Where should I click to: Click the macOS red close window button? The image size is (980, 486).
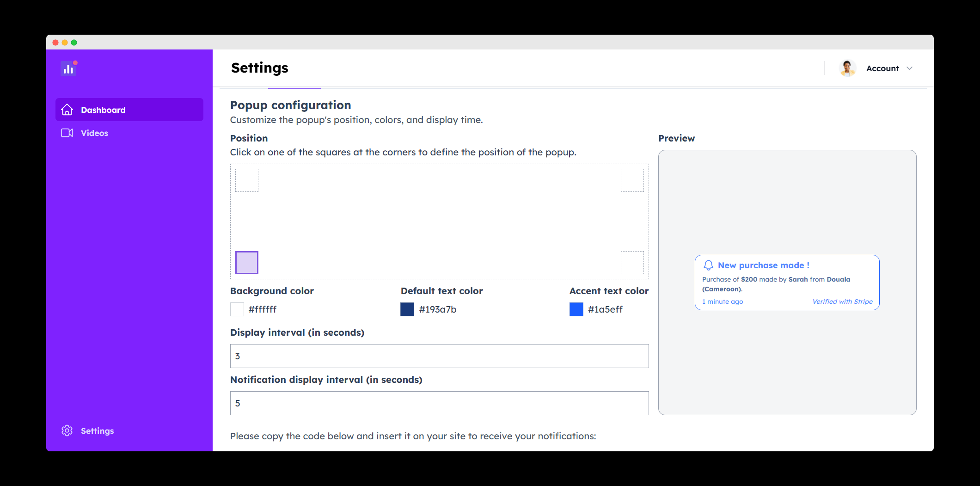(x=55, y=43)
